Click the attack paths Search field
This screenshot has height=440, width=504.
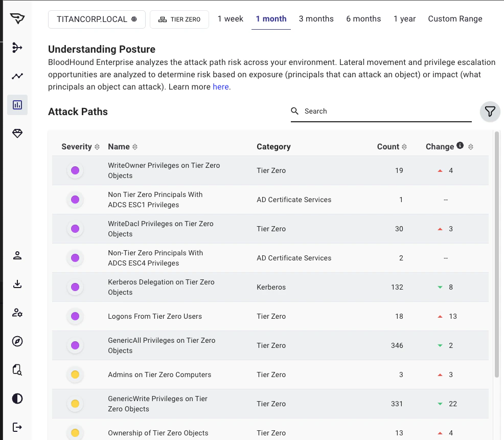pos(386,111)
